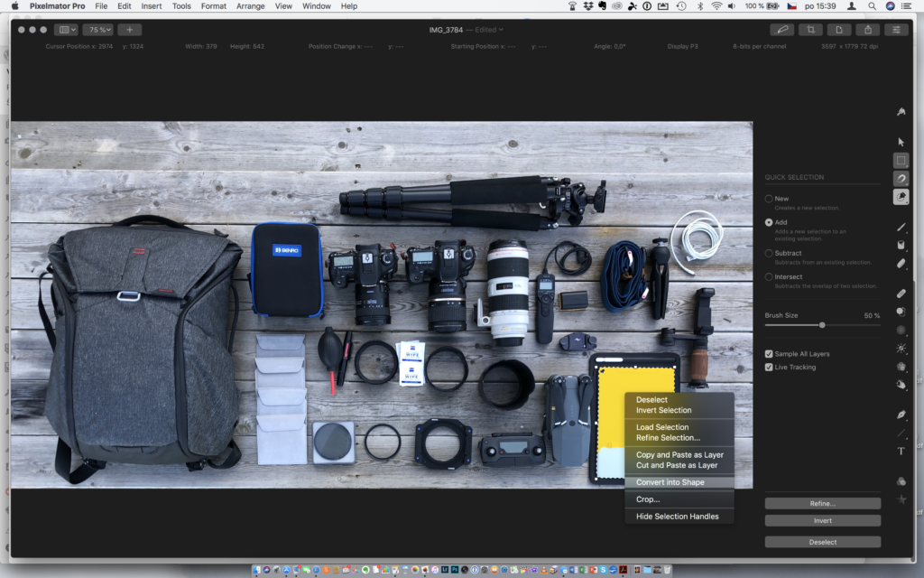Select the Pen tool
924x578 pixels.
pyautogui.click(x=901, y=415)
